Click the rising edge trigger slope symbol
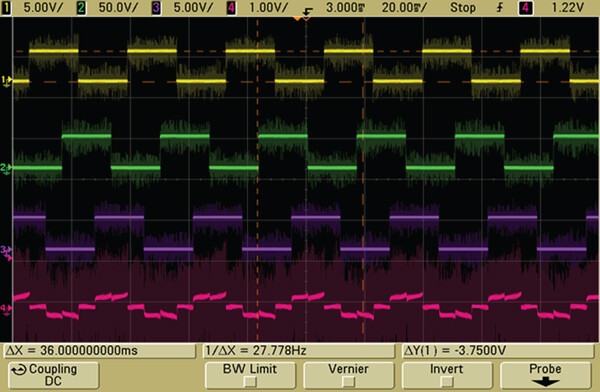Screen dimensions: 600x392 [500, 8]
